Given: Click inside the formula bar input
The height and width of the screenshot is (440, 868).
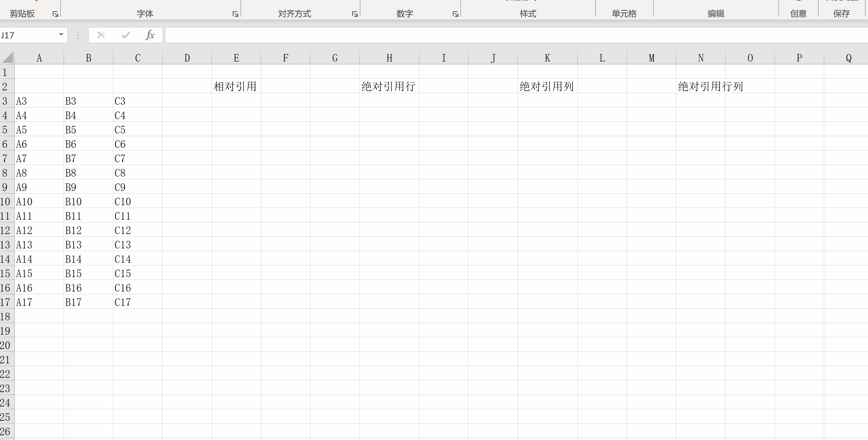Looking at the screenshot, I should click(x=516, y=35).
